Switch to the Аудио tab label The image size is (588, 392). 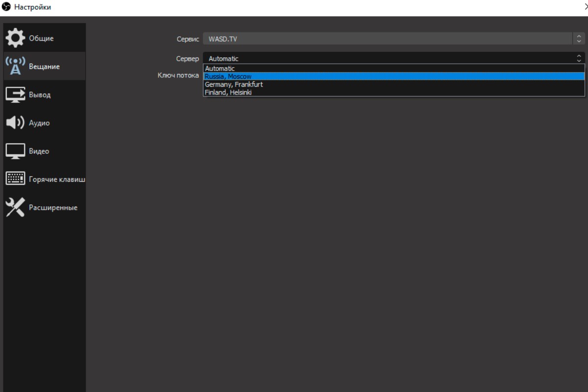39,123
